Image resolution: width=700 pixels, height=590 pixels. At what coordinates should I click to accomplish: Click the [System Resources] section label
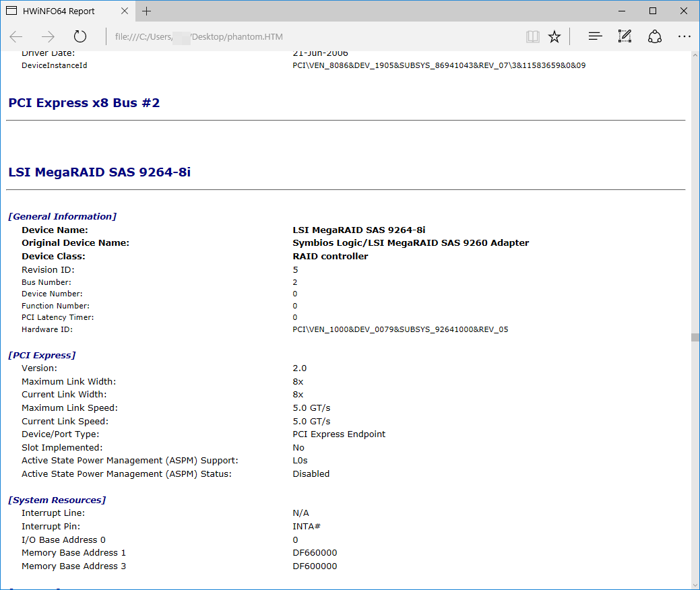[x=57, y=500]
